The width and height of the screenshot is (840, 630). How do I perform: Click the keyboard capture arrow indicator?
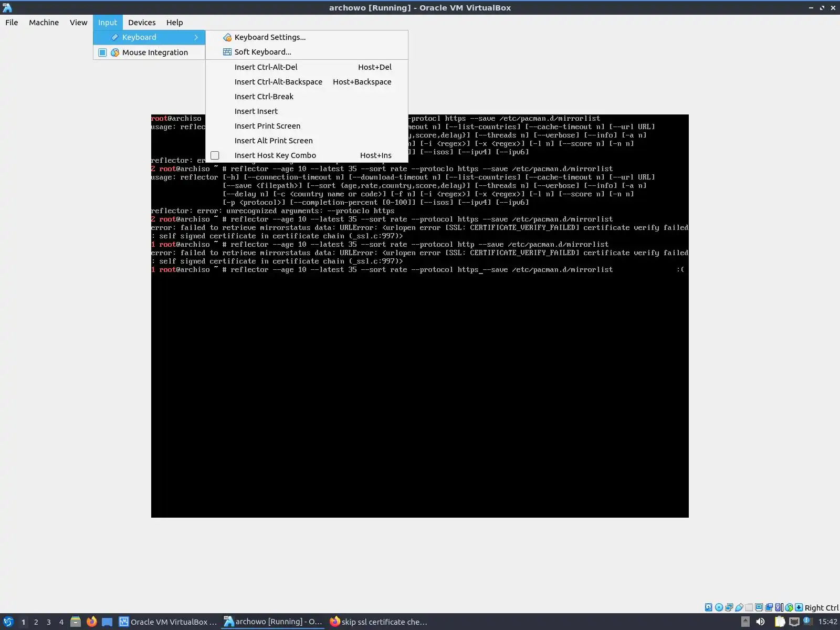tap(799, 607)
